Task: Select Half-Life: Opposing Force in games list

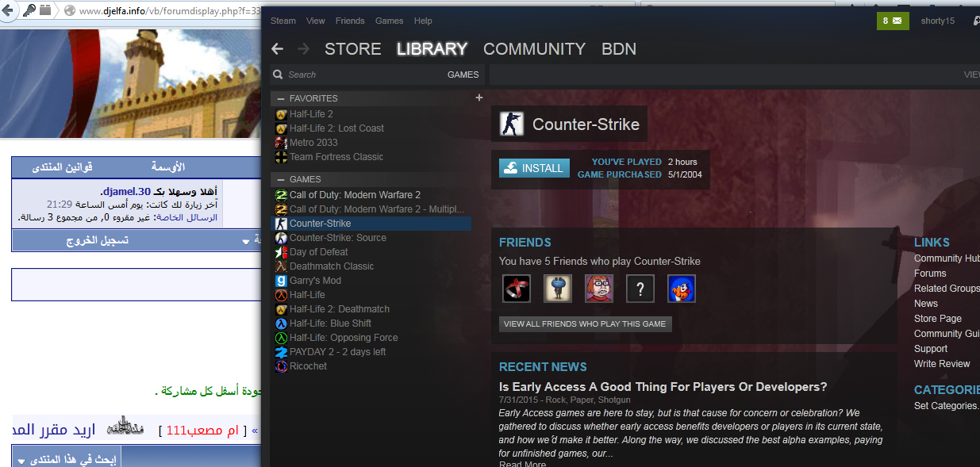Action: [344, 338]
